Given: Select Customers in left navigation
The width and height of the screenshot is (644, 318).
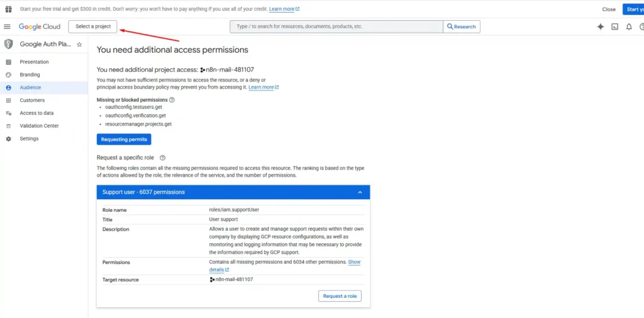Looking at the screenshot, I should click(32, 101).
